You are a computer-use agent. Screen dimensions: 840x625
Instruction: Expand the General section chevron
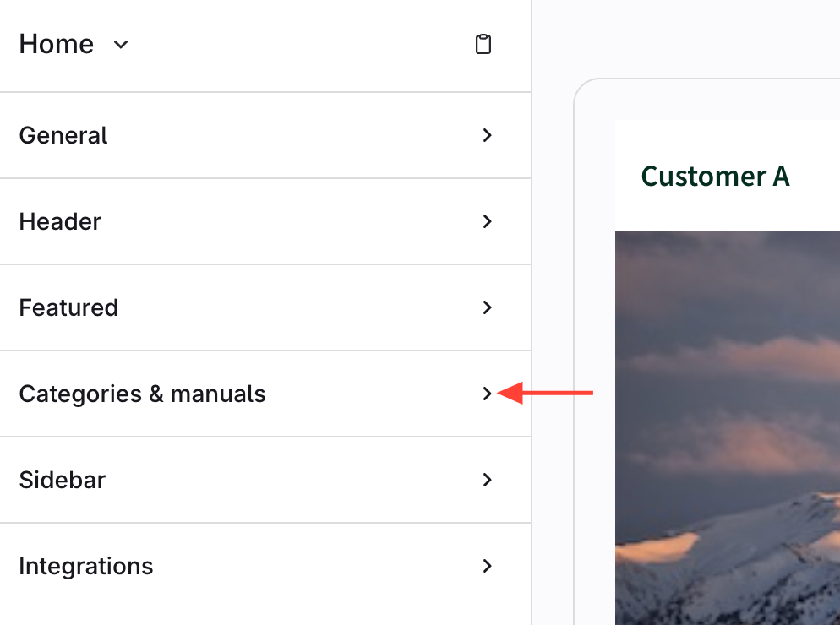(487, 135)
